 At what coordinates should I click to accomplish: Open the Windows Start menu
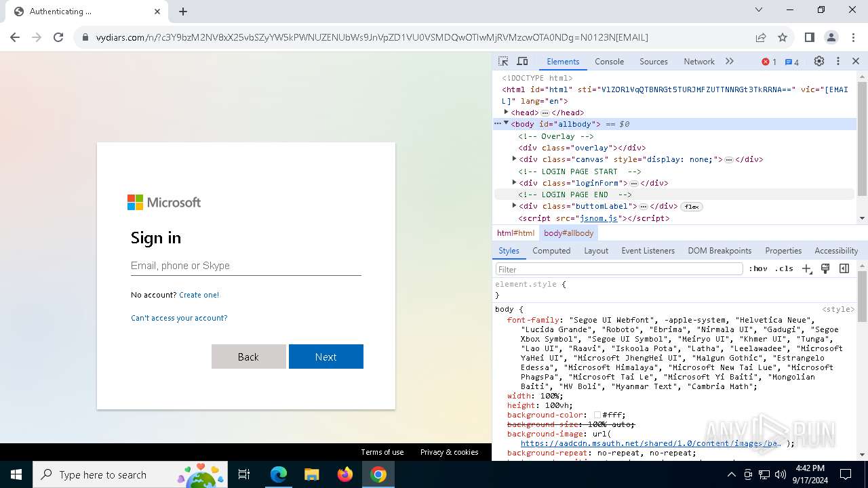pos(16,474)
